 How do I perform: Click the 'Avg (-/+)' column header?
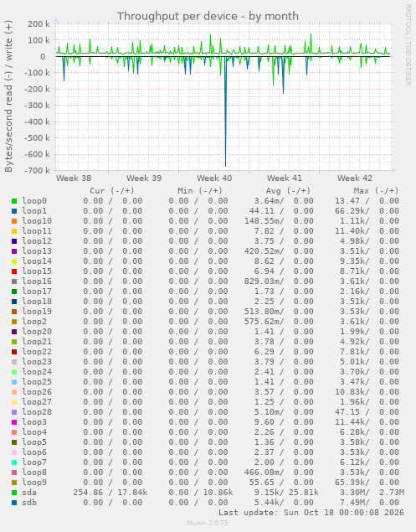click(288, 191)
